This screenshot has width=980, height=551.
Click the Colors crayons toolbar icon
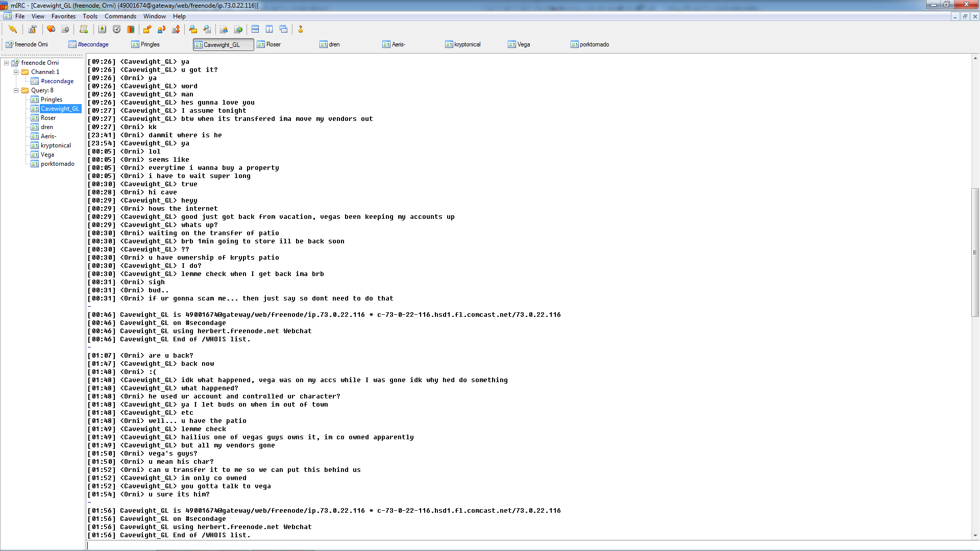(x=131, y=29)
